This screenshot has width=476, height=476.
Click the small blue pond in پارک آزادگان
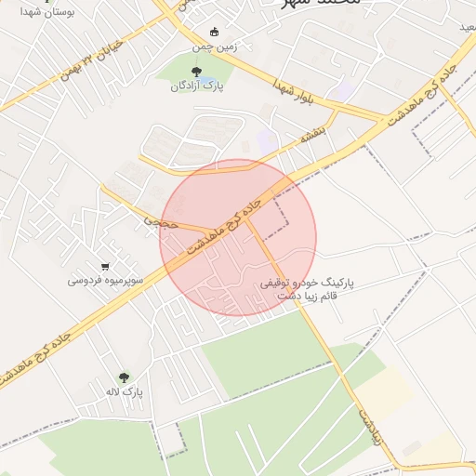[x=205, y=80]
